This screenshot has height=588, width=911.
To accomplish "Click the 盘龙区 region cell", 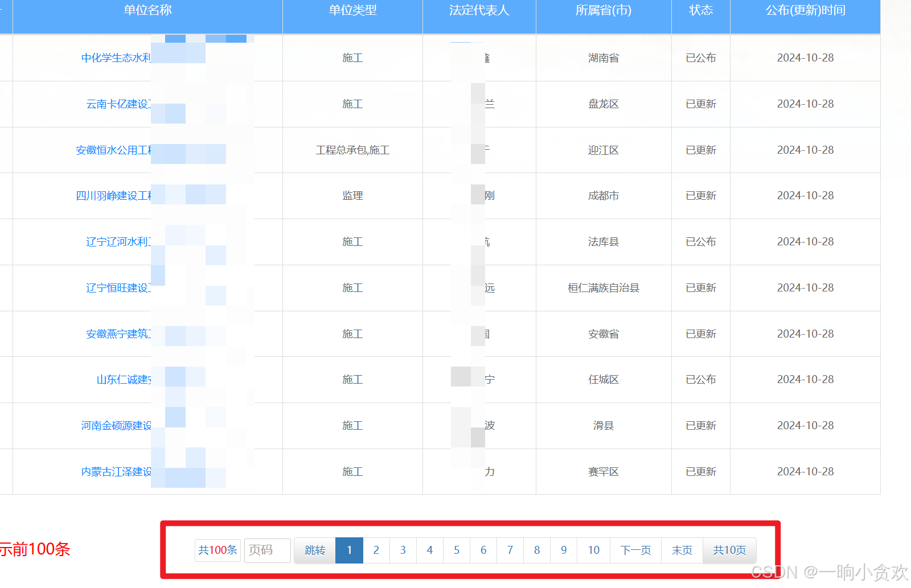I will [x=604, y=104].
